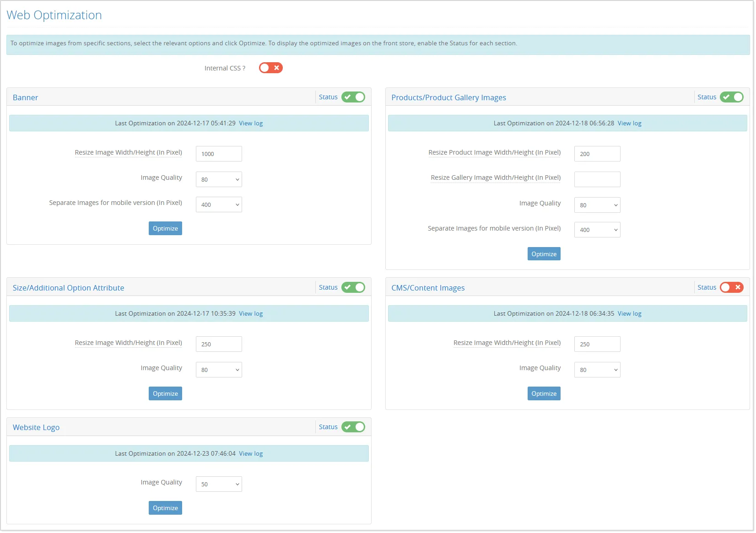Image resolution: width=756 pixels, height=533 pixels.
Task: Click Optimize in Website Logo section
Action: [x=165, y=508]
